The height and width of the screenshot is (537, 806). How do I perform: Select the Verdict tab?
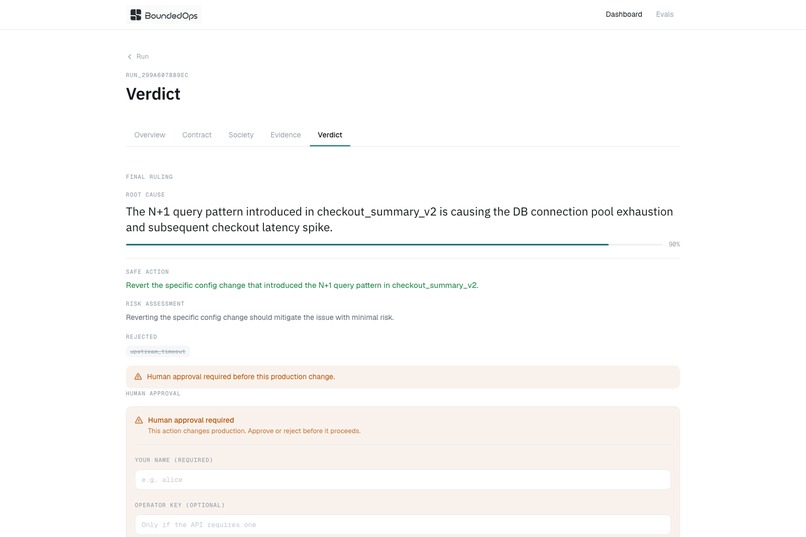[330, 135]
